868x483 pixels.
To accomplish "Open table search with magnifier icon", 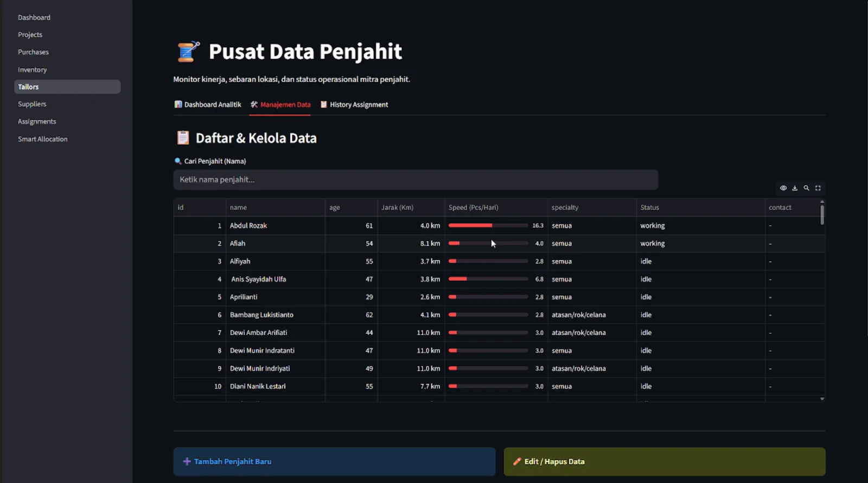I will pos(806,188).
